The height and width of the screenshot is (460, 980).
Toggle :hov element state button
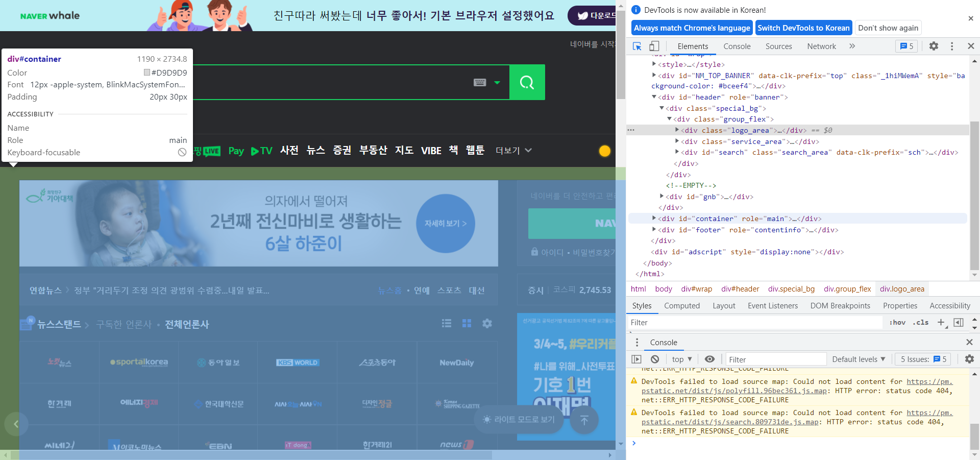click(897, 322)
